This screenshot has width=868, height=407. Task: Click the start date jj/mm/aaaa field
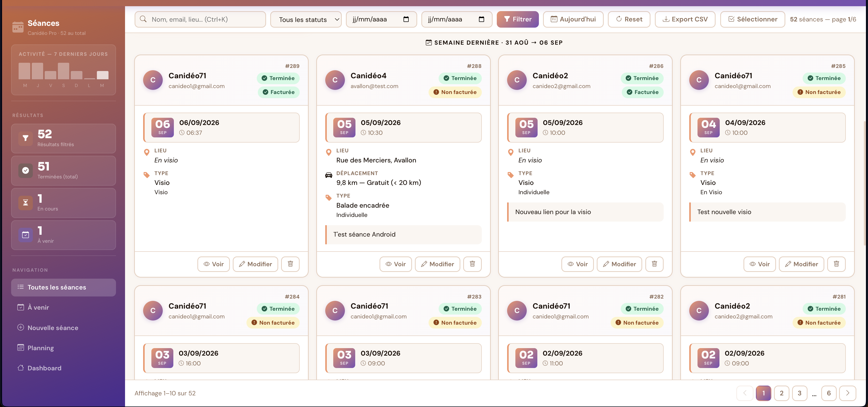(x=381, y=19)
